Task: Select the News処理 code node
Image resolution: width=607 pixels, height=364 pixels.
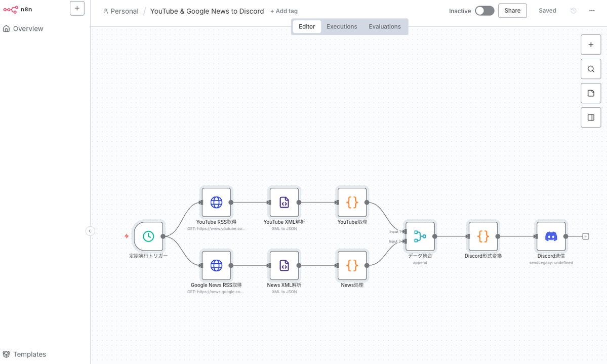Action: point(352,265)
